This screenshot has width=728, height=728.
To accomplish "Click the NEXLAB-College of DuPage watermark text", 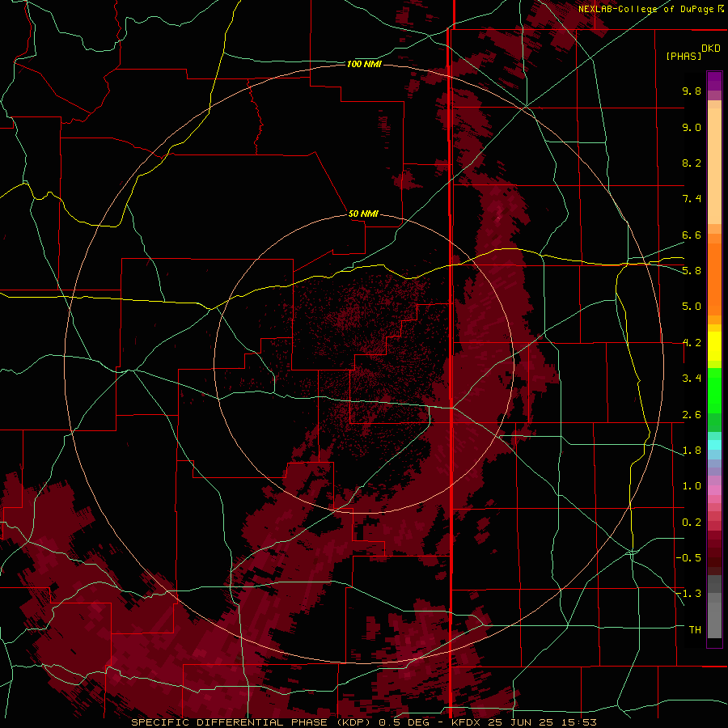I will click(650, 9).
